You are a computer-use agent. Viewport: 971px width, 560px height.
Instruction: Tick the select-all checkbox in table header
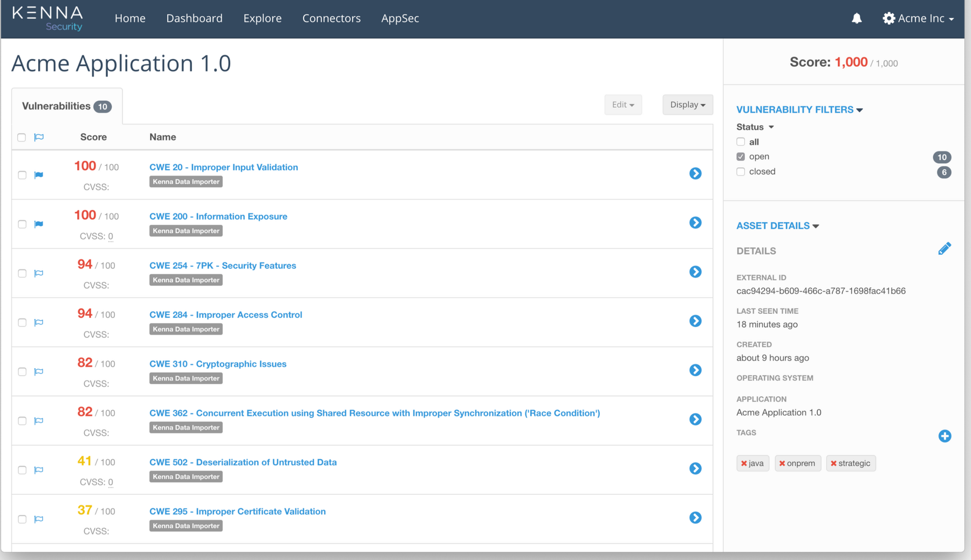22,137
